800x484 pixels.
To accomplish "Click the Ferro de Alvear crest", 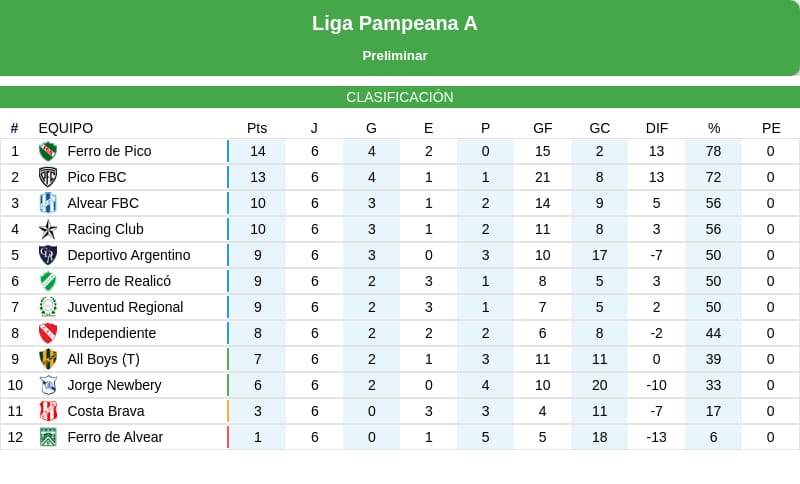I will (x=48, y=437).
